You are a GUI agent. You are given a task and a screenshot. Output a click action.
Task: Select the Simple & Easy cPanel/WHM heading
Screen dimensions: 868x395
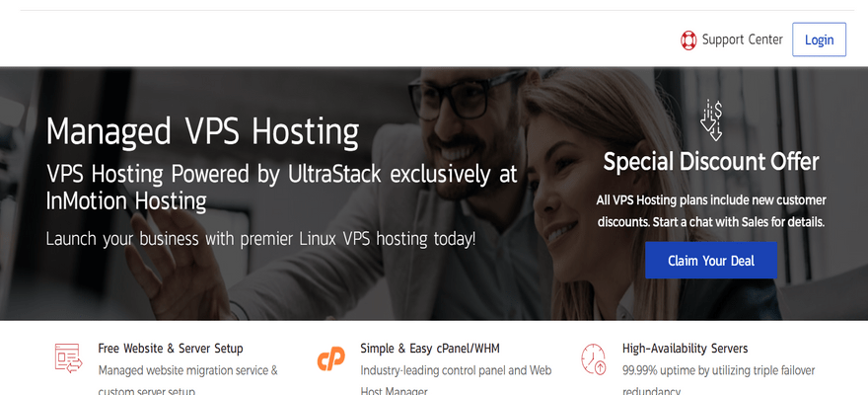[430, 349]
